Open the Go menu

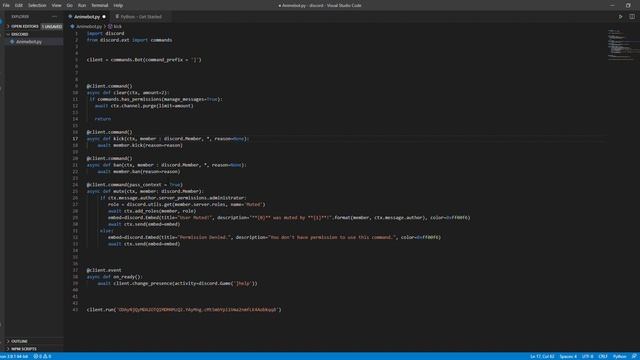click(x=69, y=5)
